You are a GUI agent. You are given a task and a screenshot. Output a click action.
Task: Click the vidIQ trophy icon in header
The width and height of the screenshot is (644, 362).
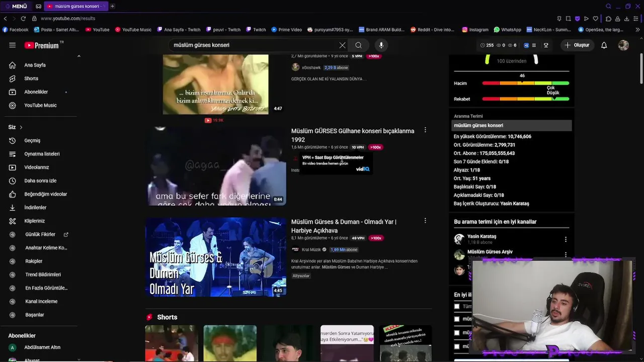pyautogui.click(x=546, y=45)
